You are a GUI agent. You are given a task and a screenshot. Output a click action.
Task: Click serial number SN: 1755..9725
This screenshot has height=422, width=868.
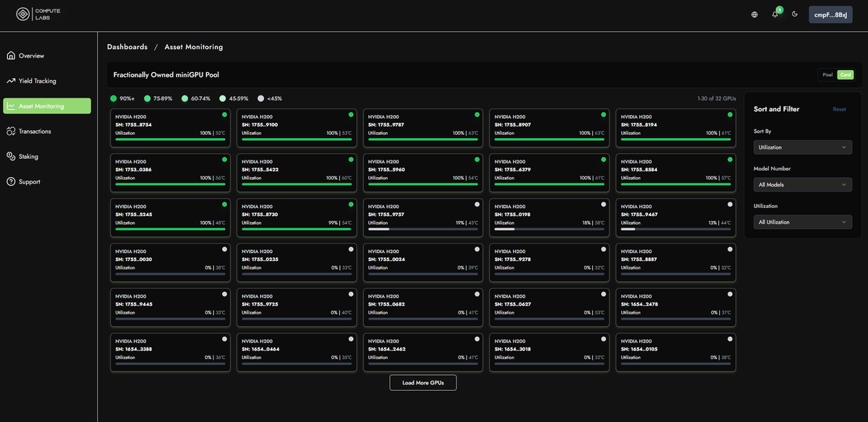click(x=260, y=304)
